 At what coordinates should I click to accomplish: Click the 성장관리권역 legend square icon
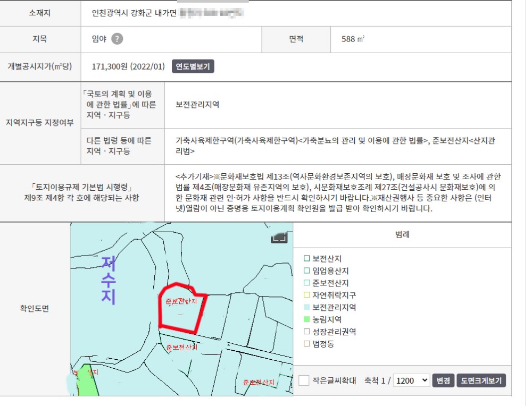pyautogui.click(x=306, y=332)
